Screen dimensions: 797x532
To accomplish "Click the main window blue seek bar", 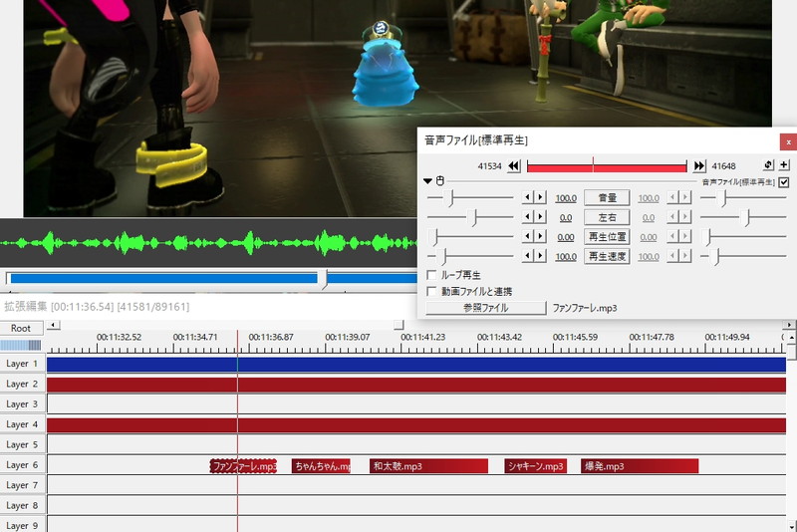I will (x=211, y=278).
